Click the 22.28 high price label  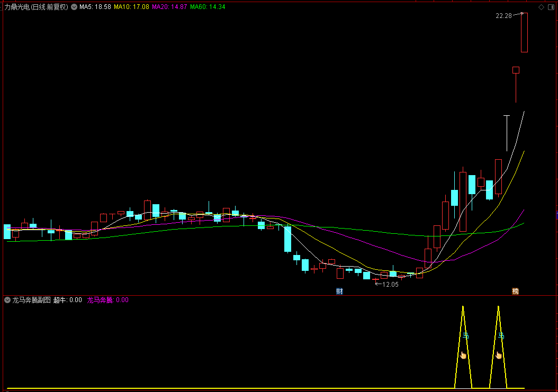click(503, 16)
